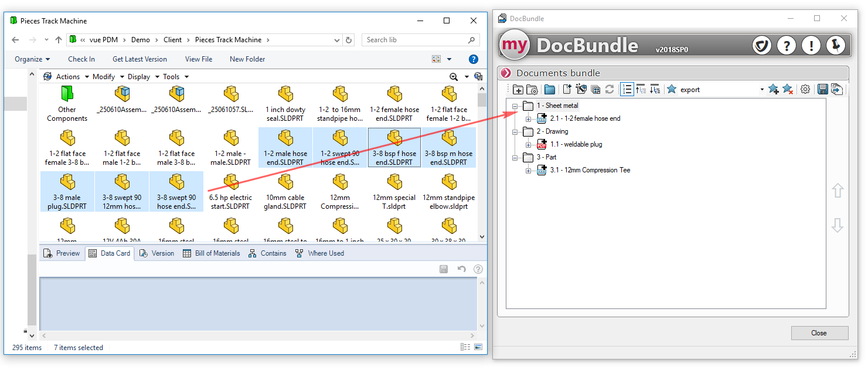Click the Search lib input field
868x370 pixels.
(x=414, y=40)
